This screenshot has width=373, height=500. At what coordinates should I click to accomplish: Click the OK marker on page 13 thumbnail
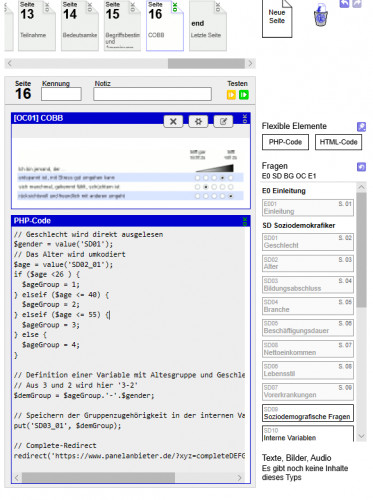pos(47,8)
